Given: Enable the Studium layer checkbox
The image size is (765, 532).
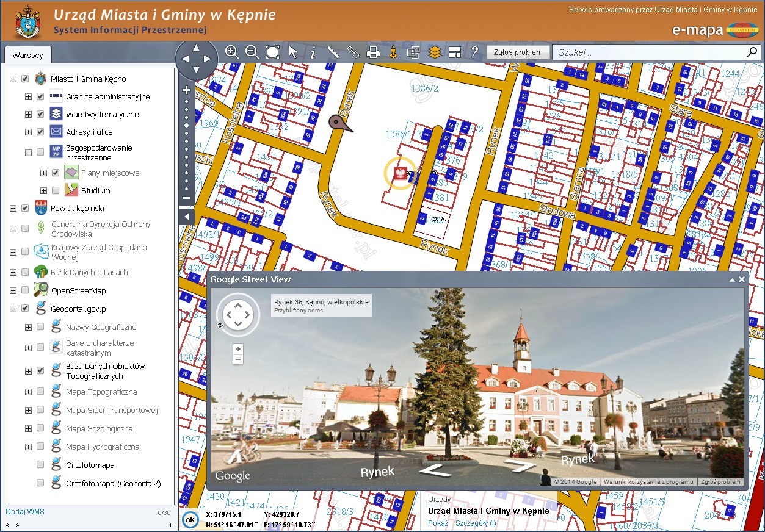Looking at the screenshot, I should (56, 190).
